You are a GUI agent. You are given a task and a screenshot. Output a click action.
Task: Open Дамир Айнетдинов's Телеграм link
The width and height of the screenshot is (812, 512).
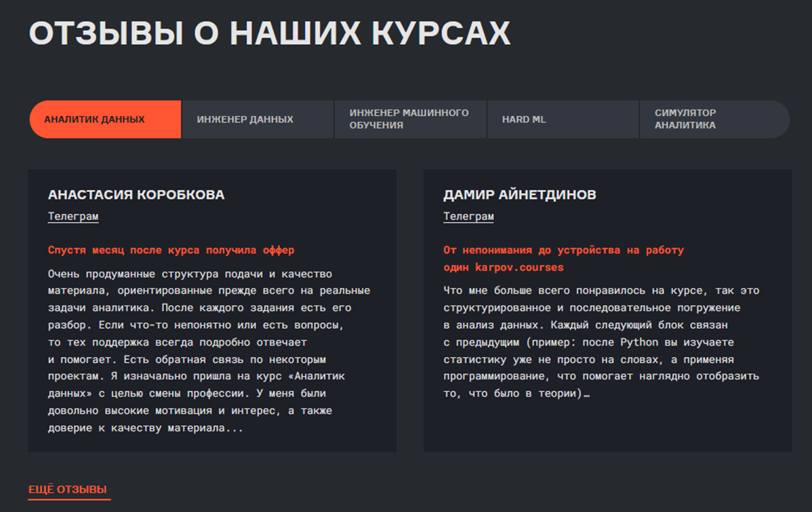(468, 216)
